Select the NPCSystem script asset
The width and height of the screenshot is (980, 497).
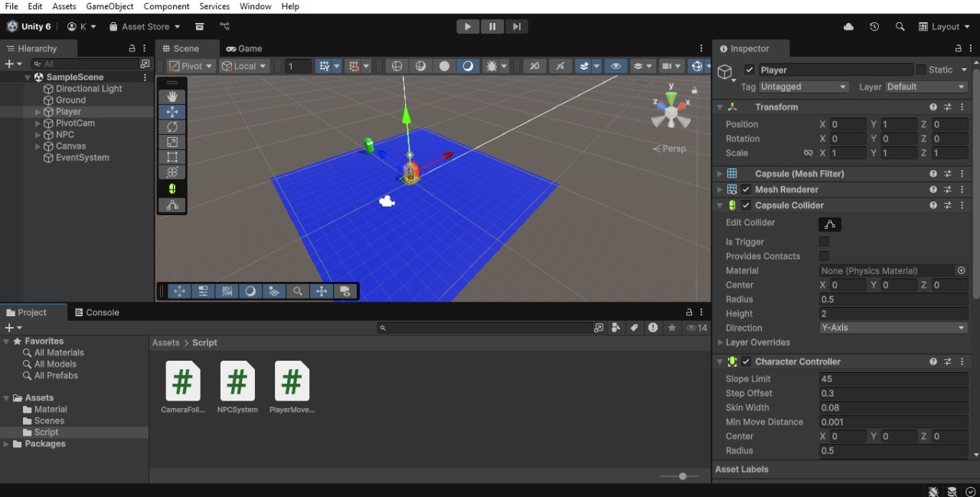tap(237, 387)
